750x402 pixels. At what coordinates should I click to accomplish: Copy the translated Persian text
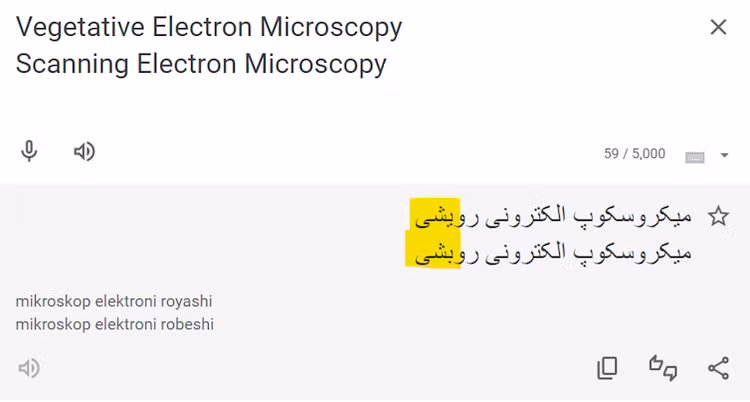click(607, 368)
